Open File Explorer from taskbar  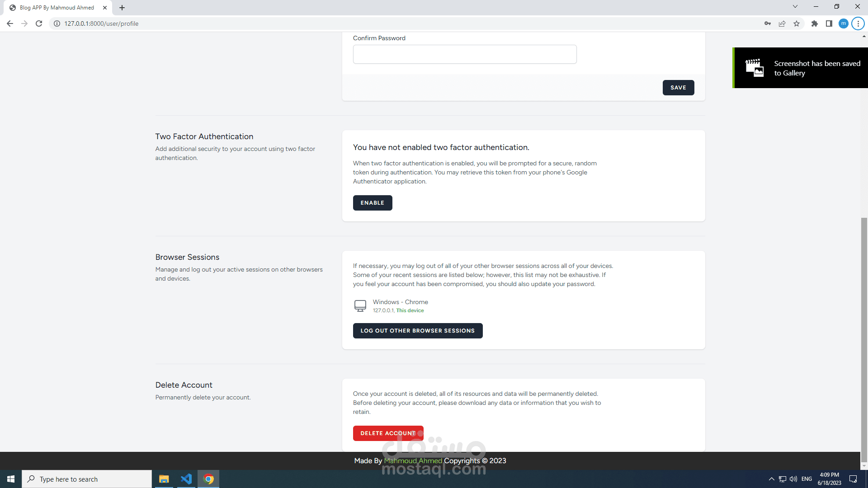164,479
